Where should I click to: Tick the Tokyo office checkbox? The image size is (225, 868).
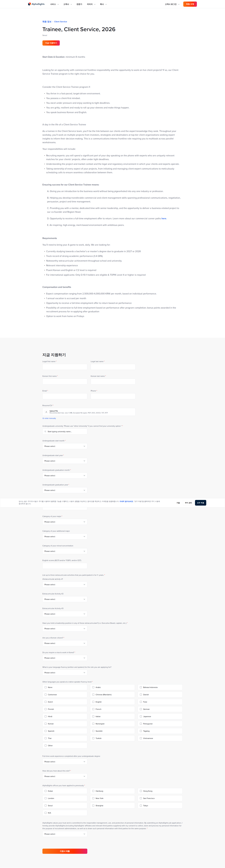[x=141, y=806]
